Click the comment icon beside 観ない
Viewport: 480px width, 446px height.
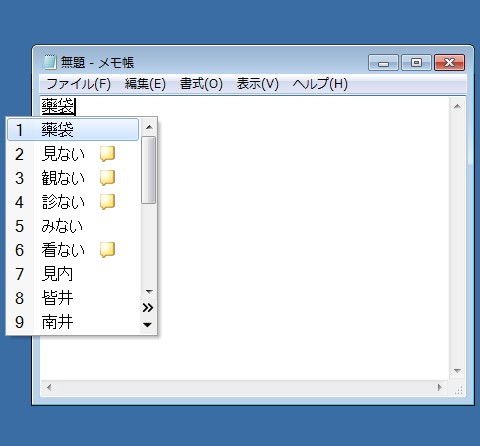107,178
